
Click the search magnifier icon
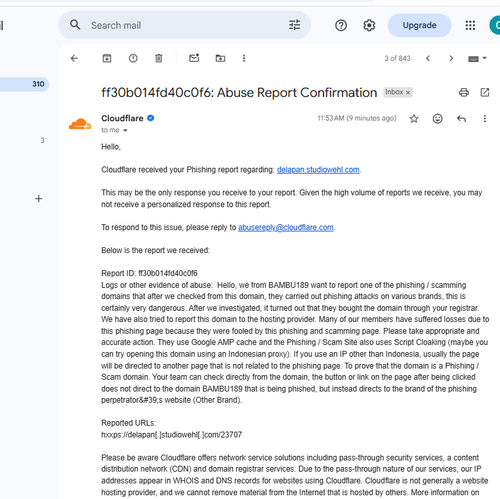75,25
